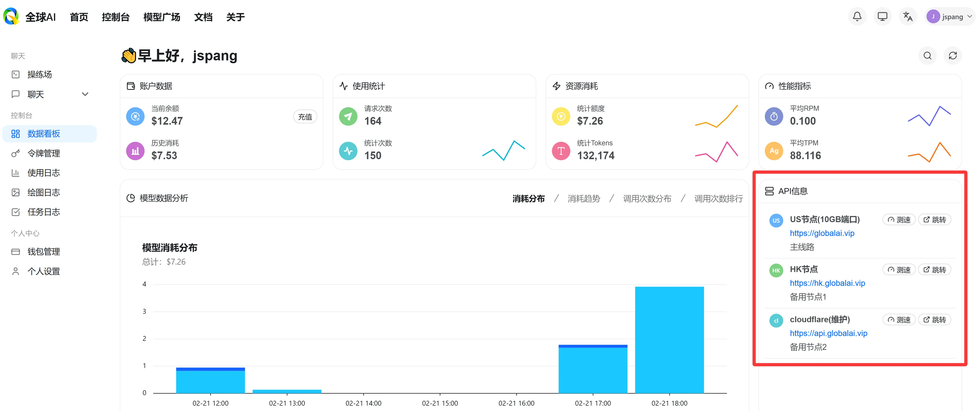Open 使用日志 in the sidebar

tap(43, 172)
